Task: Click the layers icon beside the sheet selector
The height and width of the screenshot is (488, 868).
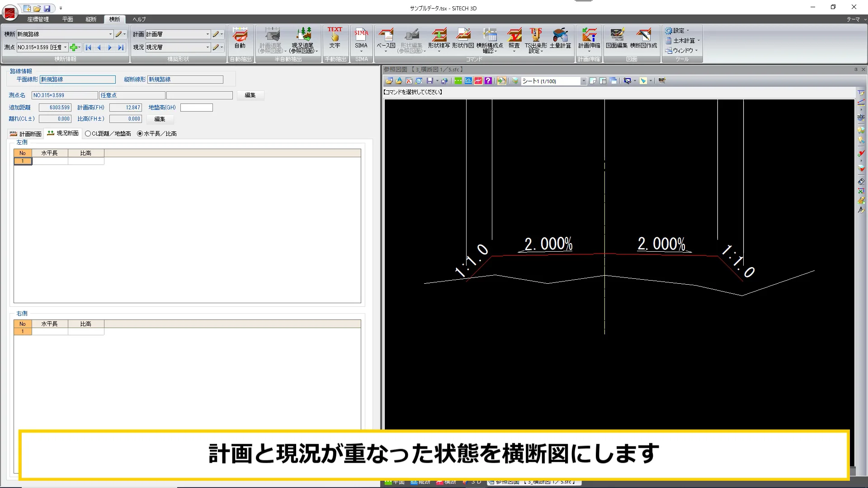Action: pos(515,81)
